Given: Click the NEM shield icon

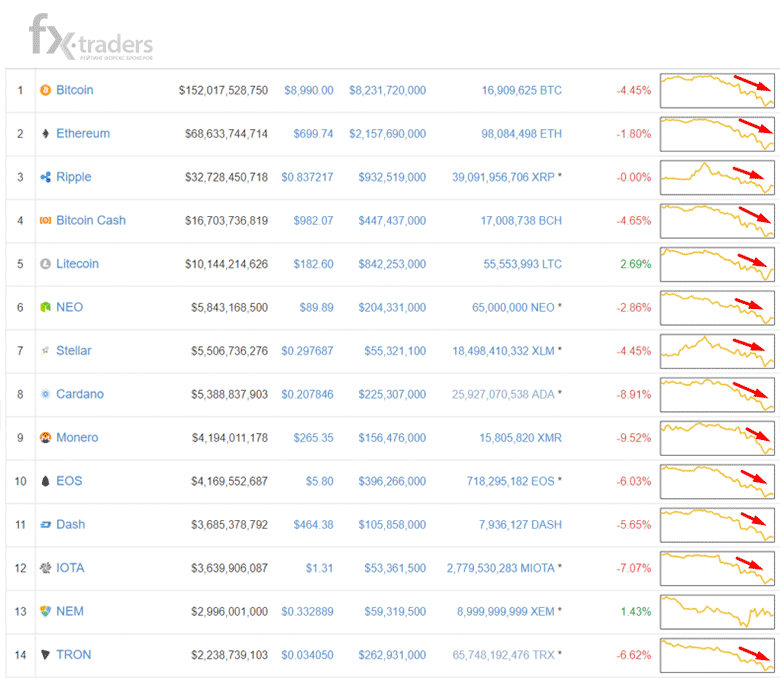Looking at the screenshot, I should (45, 611).
